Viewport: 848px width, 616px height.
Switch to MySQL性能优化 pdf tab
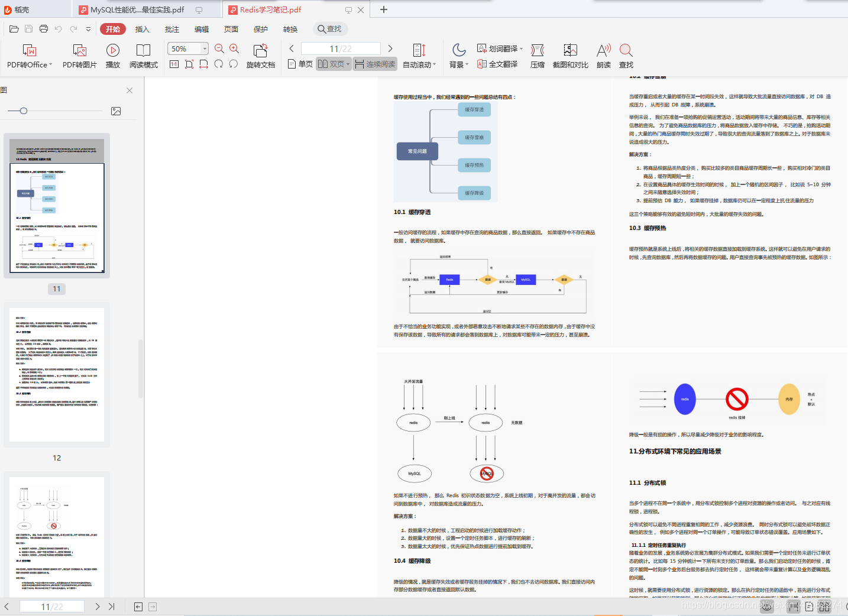coord(137,9)
